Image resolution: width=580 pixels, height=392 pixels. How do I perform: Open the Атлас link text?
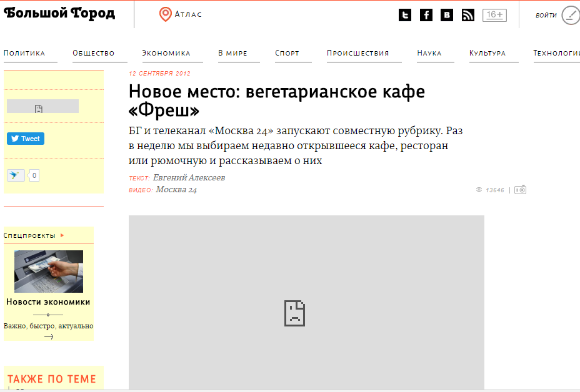[x=188, y=14]
